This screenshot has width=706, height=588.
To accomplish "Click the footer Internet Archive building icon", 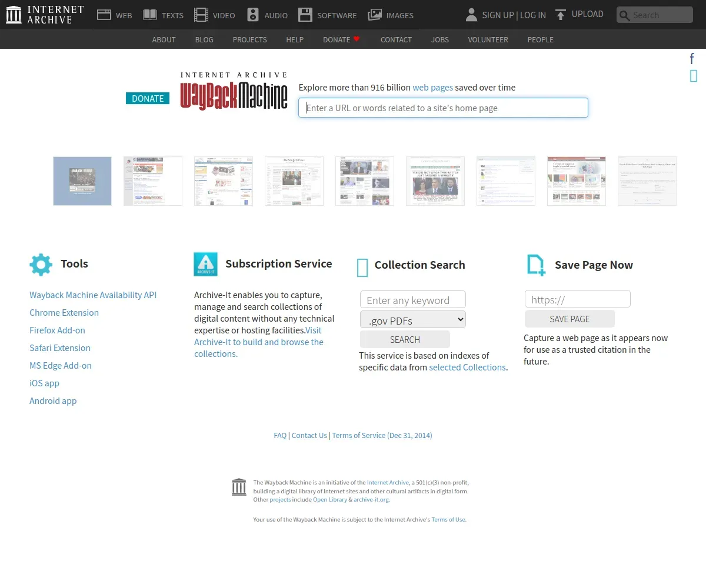I will coord(239,487).
